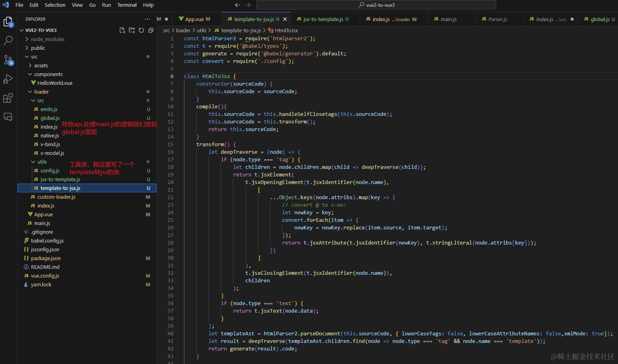
Task: Open the File menu
Action: click(x=19, y=5)
